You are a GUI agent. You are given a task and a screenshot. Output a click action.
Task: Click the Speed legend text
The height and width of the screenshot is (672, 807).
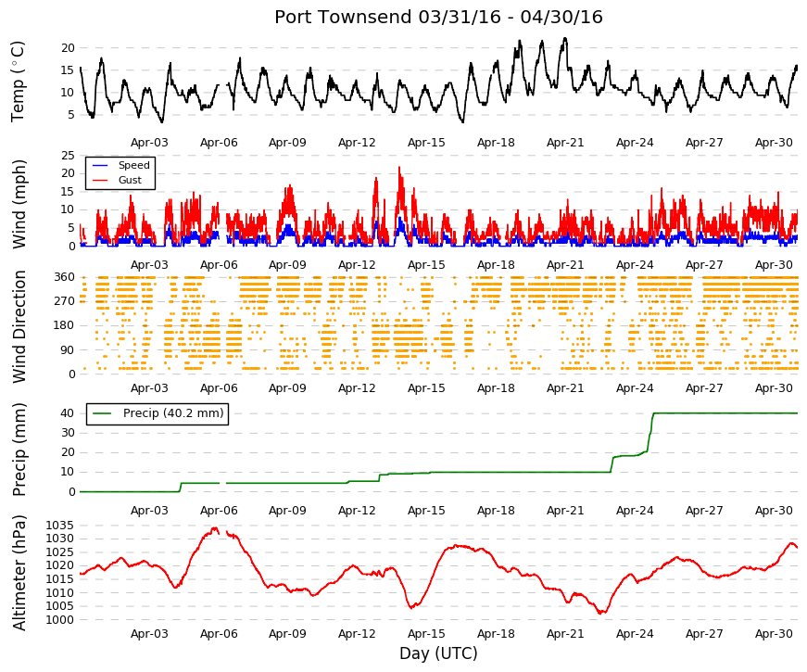point(133,165)
